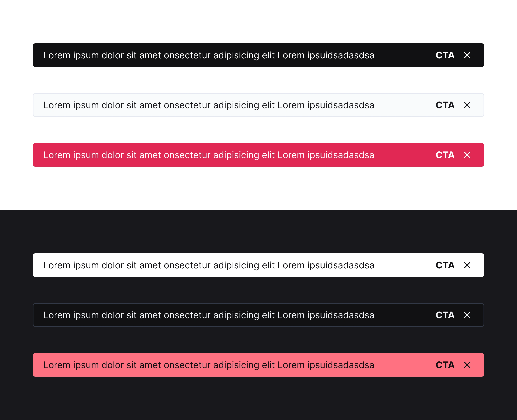Image resolution: width=517 pixels, height=420 pixels.
Task: Select the black banner's Lorem ipsum text
Action: pyautogui.click(x=209, y=55)
